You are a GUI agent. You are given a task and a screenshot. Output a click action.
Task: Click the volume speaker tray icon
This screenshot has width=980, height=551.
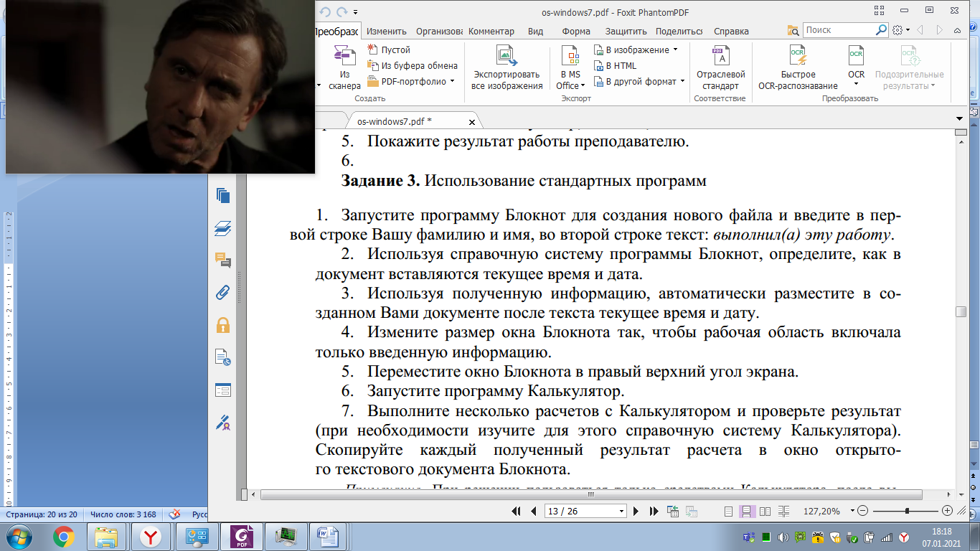point(783,537)
